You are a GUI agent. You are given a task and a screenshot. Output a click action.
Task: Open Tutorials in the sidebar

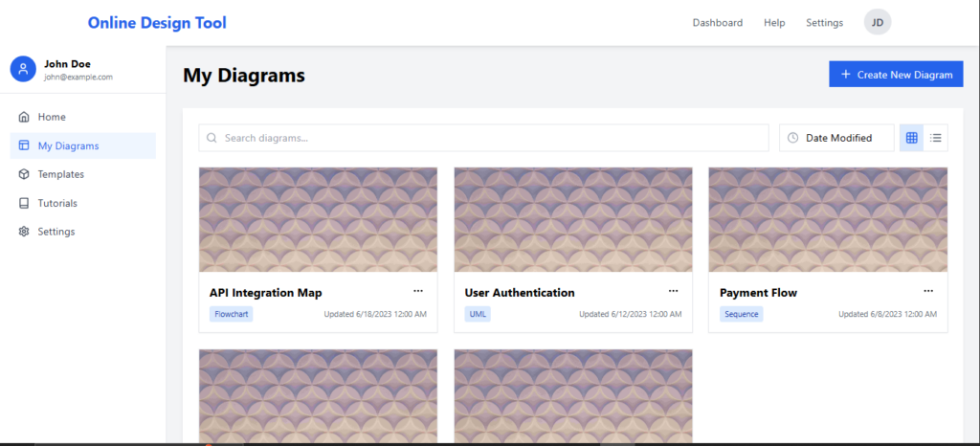click(x=82, y=203)
